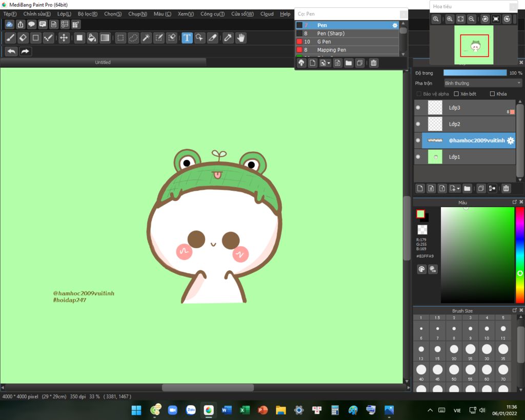
Task: Zoom in on the Navigator panel
Action: (x=450, y=19)
